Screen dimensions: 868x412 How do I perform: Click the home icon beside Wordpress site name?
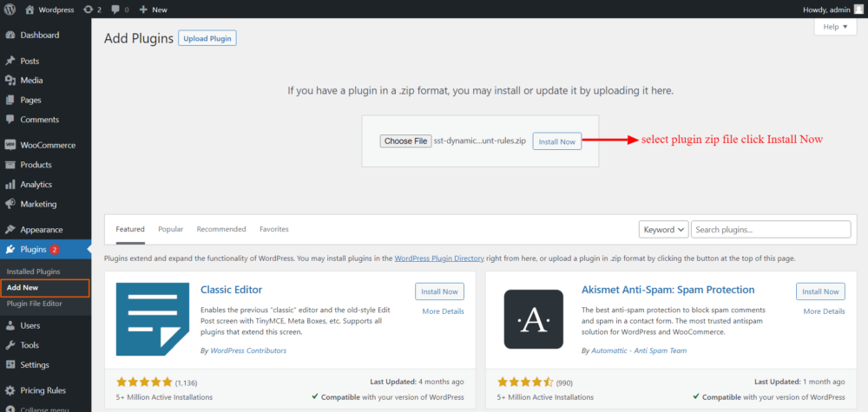(30, 10)
